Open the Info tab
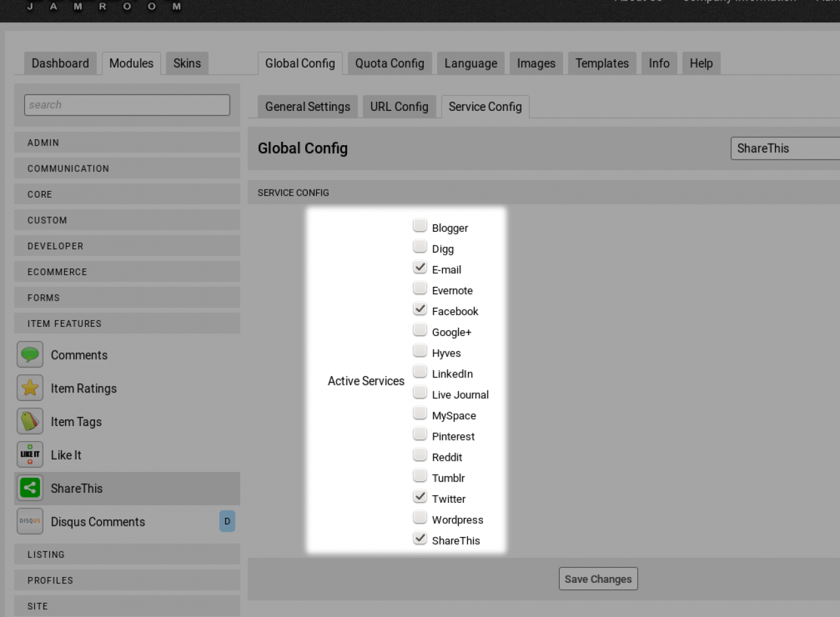840x617 pixels. [659, 63]
